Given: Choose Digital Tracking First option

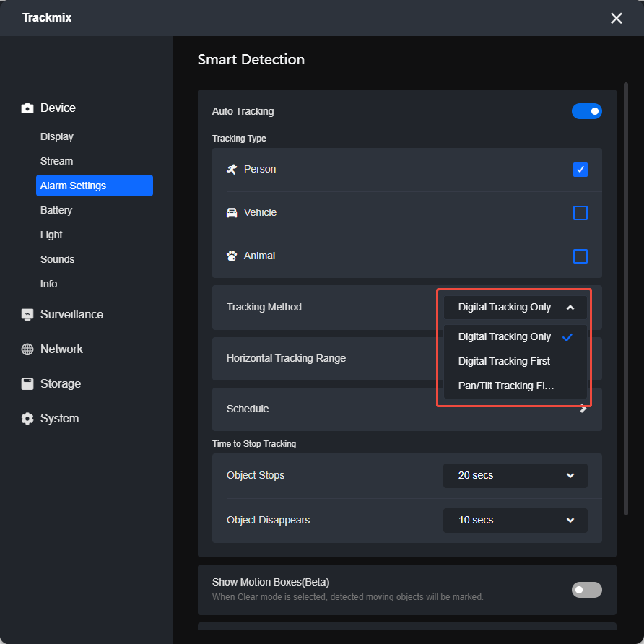Looking at the screenshot, I should (x=515, y=362).
